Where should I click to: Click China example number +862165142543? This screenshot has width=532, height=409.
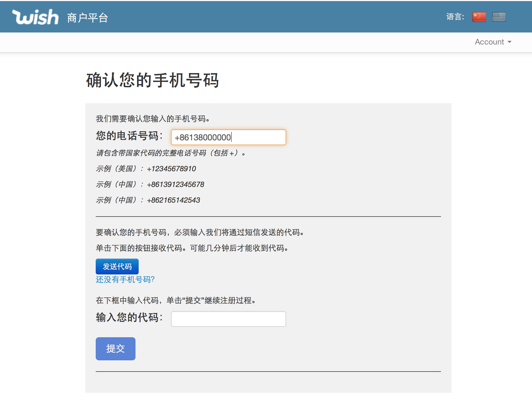point(173,200)
